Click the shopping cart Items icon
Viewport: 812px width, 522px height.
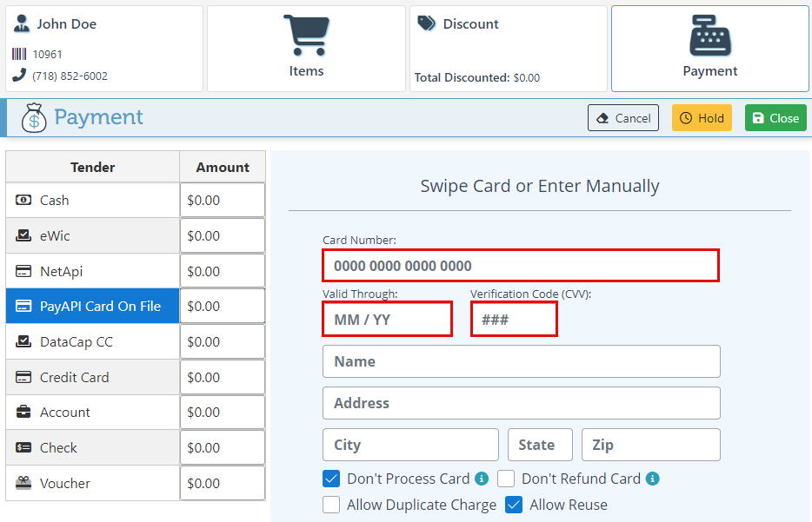306,36
